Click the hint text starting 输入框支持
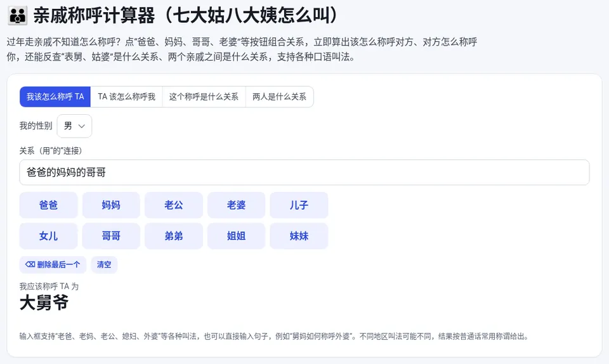 click(x=274, y=337)
